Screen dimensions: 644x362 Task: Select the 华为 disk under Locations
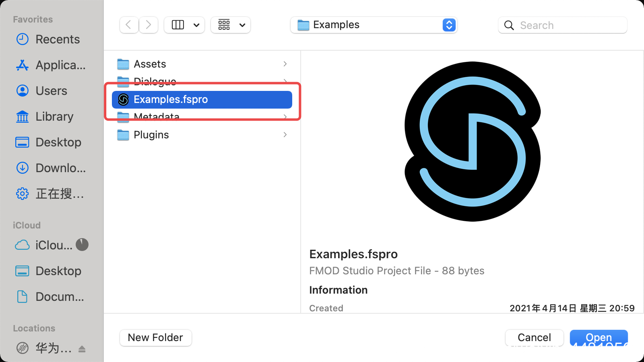[x=43, y=348]
